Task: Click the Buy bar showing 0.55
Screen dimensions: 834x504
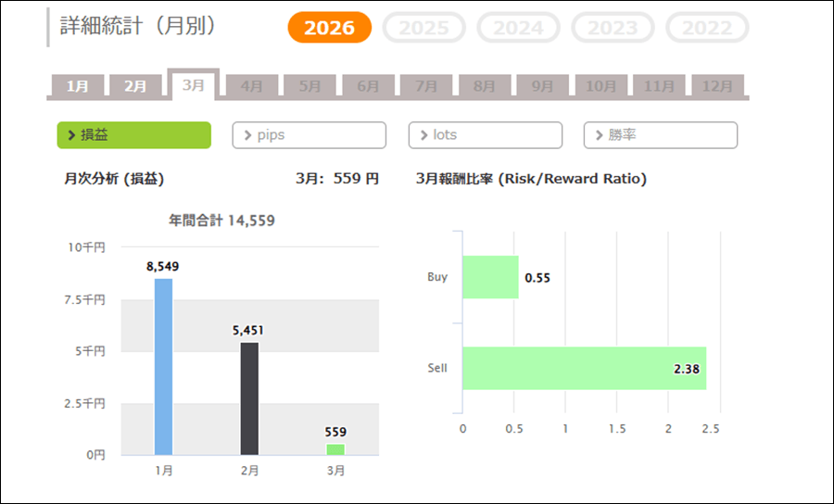Action: (x=490, y=277)
